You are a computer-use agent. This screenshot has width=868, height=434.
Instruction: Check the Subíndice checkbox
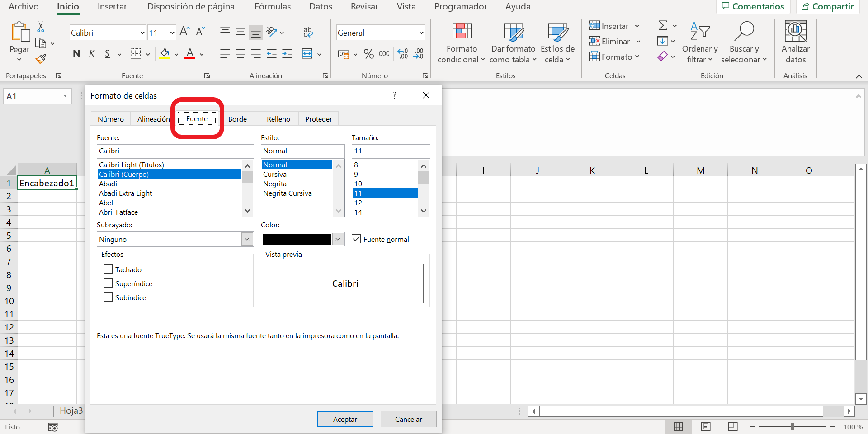click(x=108, y=297)
